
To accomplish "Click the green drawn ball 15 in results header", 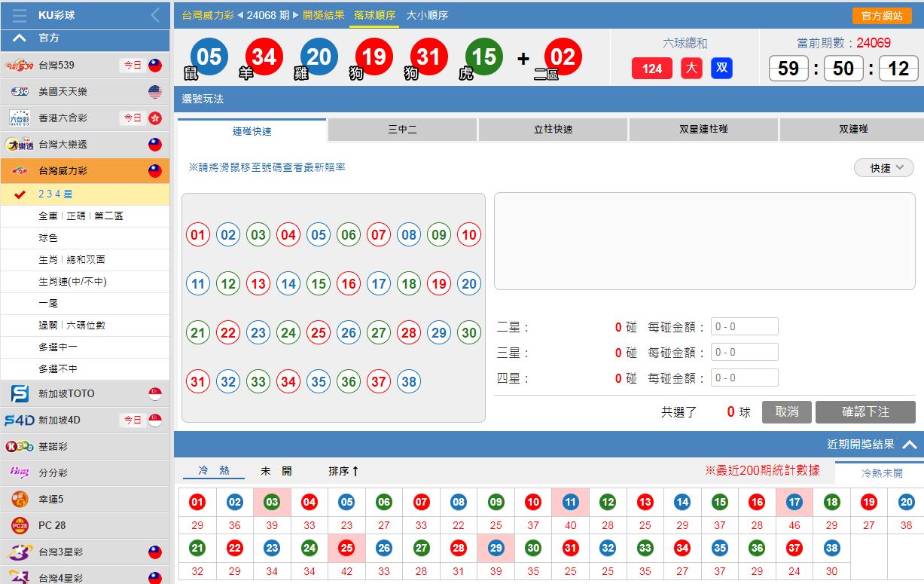I will coord(484,57).
